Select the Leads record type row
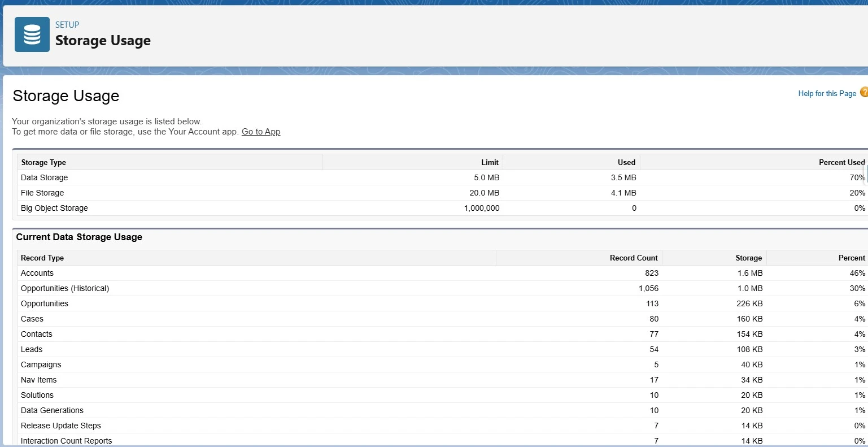 pos(32,349)
